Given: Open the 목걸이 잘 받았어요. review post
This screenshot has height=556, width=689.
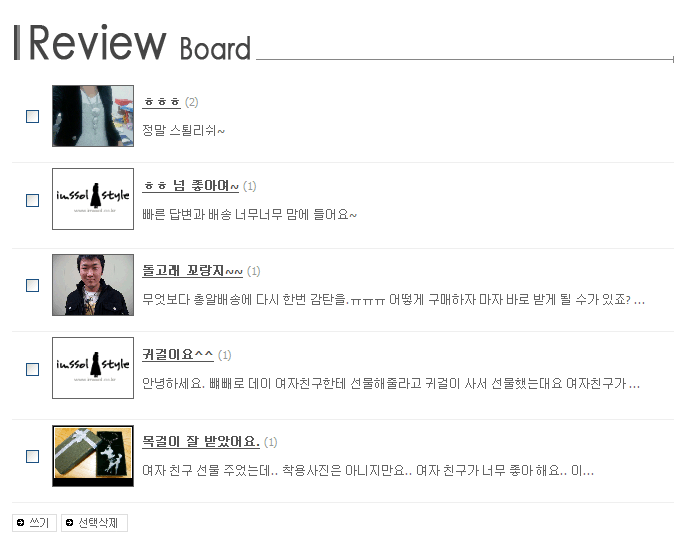Looking at the screenshot, I should point(201,441).
